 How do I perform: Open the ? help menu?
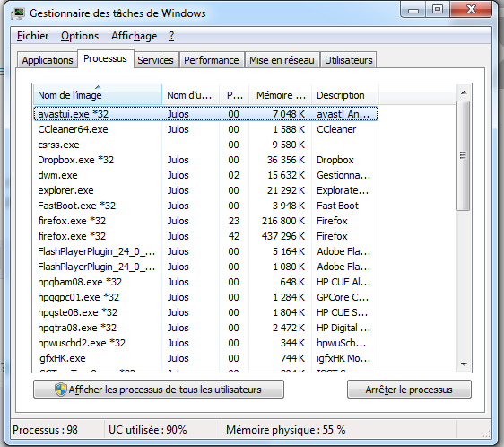pyautogui.click(x=171, y=36)
